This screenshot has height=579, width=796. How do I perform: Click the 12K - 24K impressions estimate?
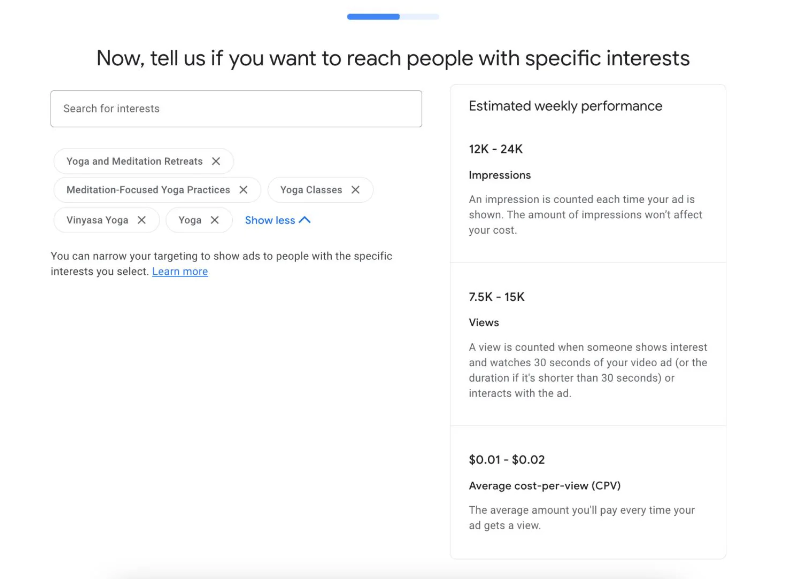496,149
